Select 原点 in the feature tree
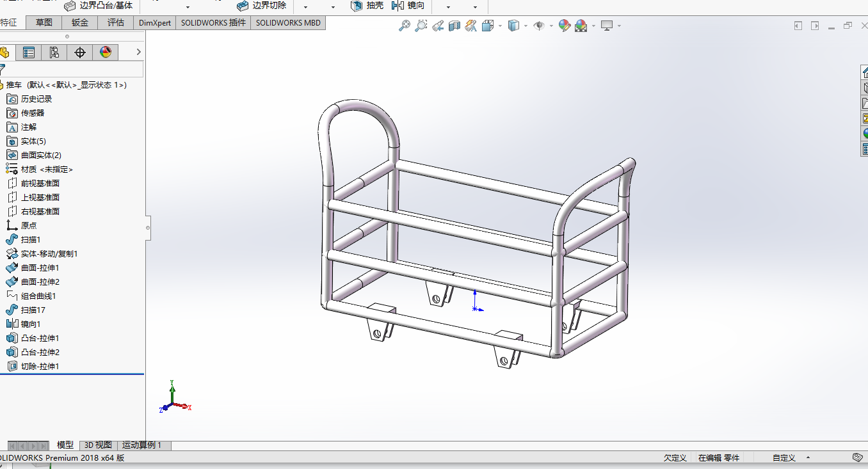 22,226
